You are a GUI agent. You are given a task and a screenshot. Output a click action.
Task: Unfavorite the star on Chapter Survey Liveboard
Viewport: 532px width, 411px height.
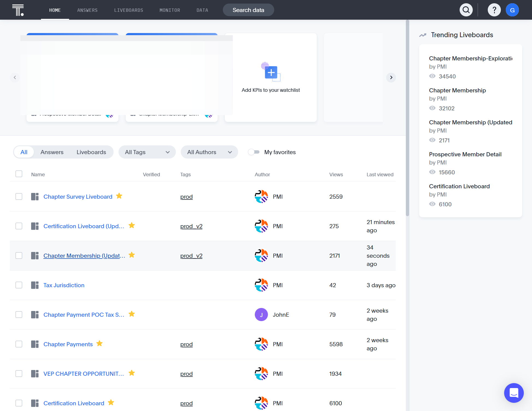tap(119, 196)
